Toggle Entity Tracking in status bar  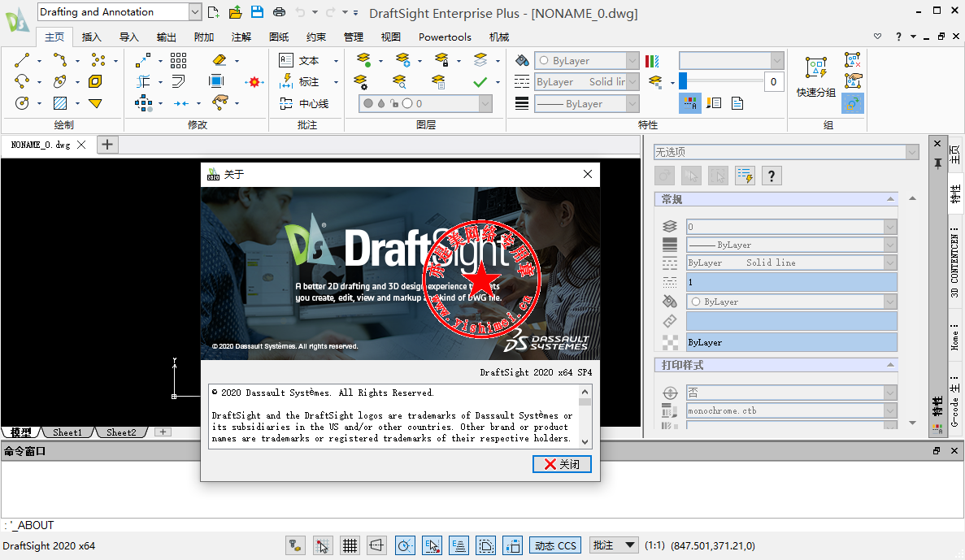(459, 545)
